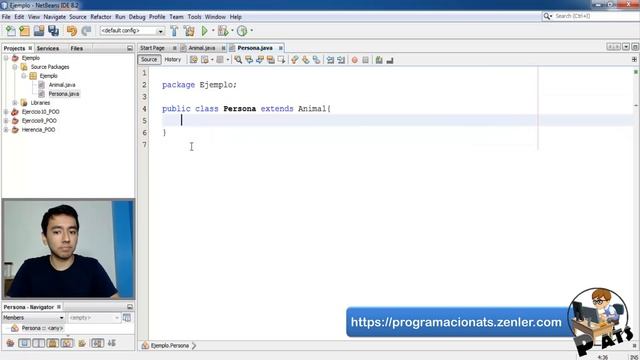Toggle Rectangular Selection in editor toolbar

tap(281, 60)
